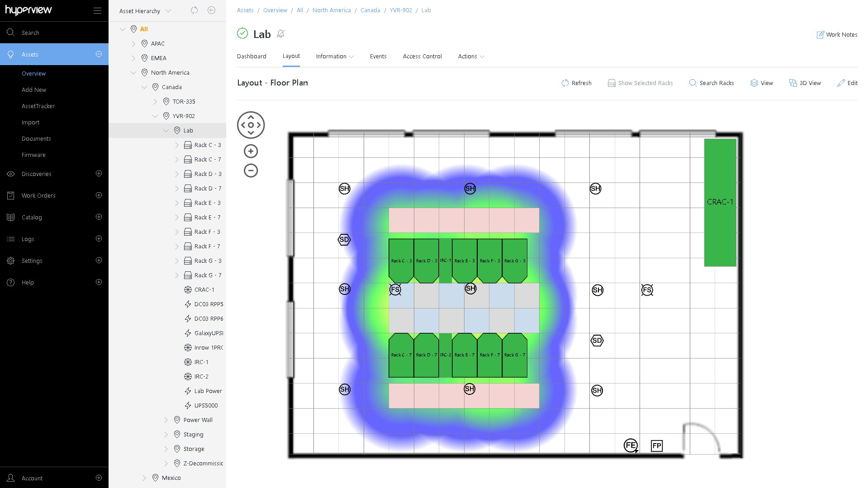Click the floor plan pan control

tap(251, 125)
